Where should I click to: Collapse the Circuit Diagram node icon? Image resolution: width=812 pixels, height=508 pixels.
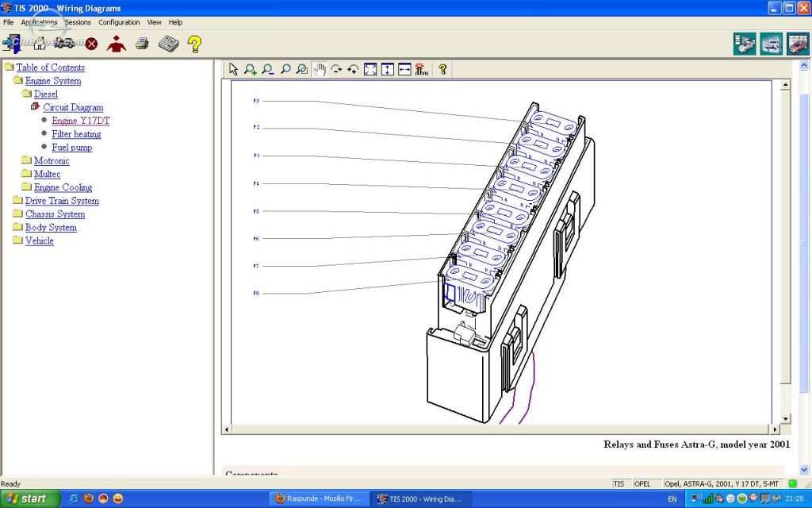point(35,107)
